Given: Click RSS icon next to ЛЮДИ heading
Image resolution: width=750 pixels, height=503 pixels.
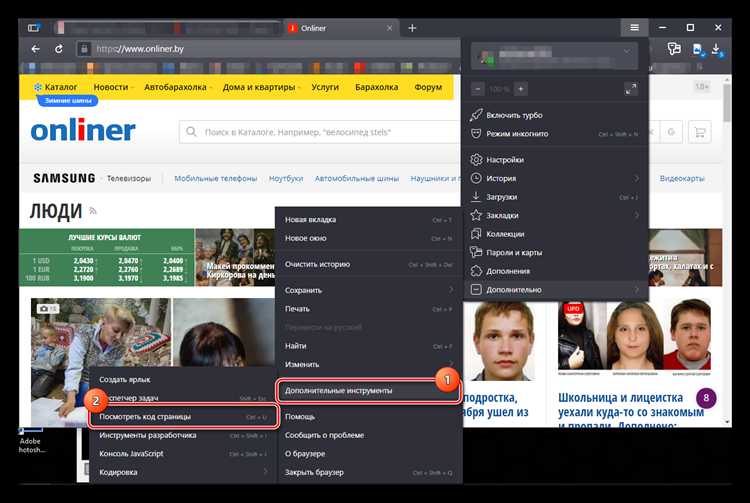Looking at the screenshot, I should (x=93, y=211).
